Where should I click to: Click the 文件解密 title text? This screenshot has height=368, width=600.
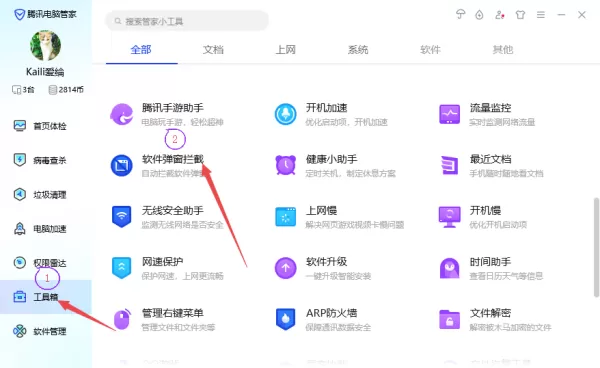point(490,313)
